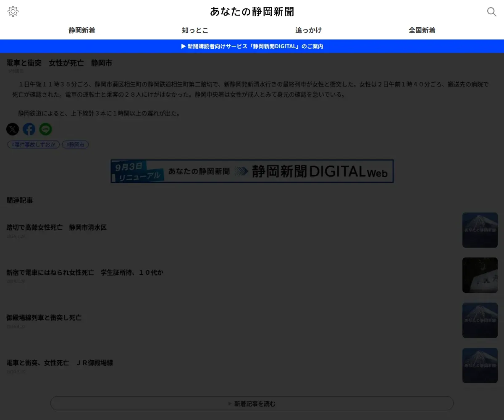This screenshot has width=504, height=420.
Task: Click the あなたの静岡新聞 site title
Action: coord(252,11)
